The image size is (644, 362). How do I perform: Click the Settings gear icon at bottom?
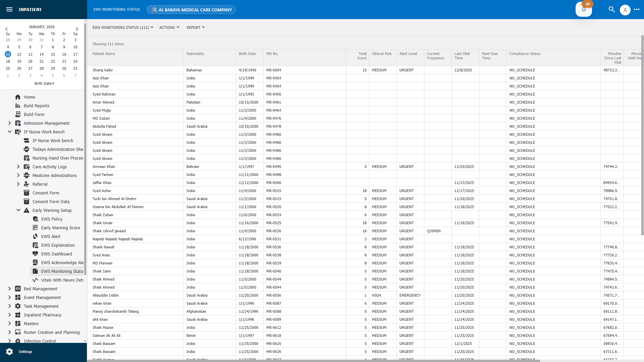click(10, 352)
